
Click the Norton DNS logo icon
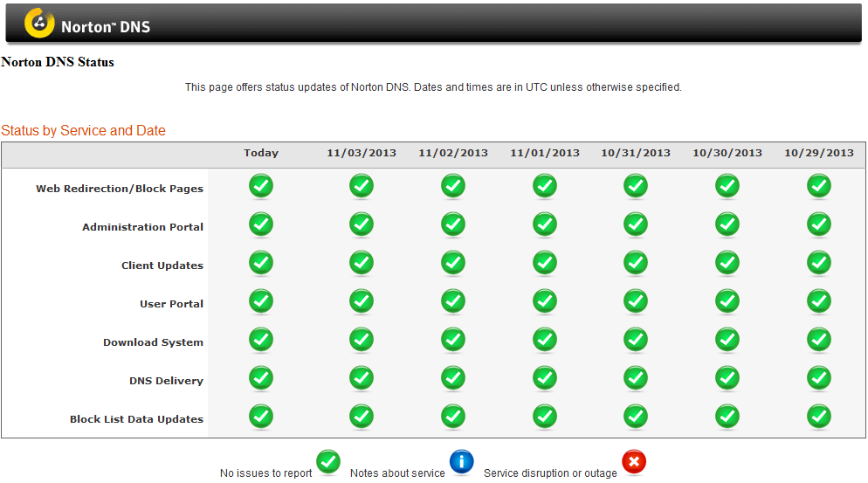coord(39,24)
